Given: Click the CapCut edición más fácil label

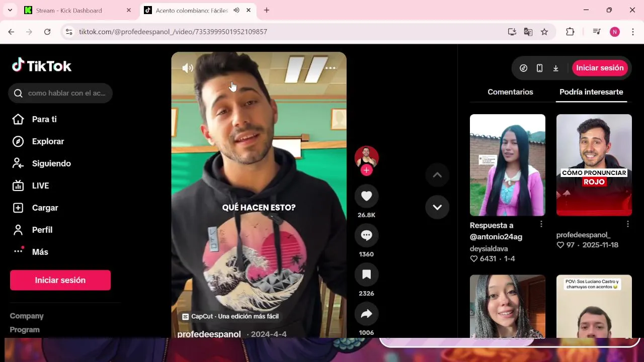Looking at the screenshot, I should pos(230,316).
